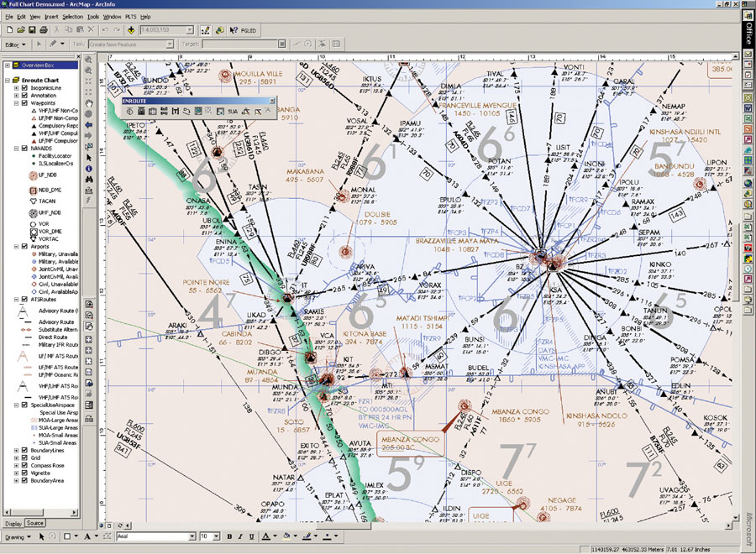
Task: Choose the arrow pointer in the Drawing toolbar
Action: pyautogui.click(x=41, y=536)
